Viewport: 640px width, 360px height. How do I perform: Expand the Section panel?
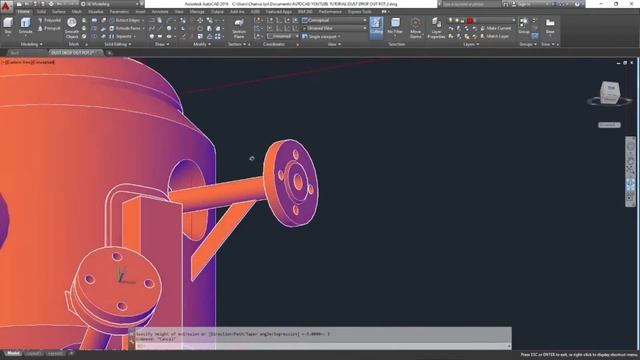click(x=237, y=44)
